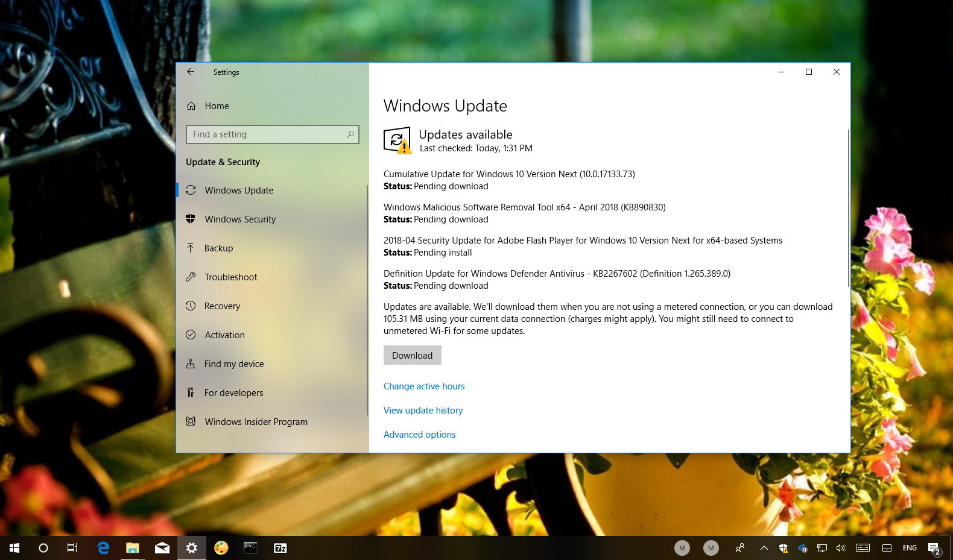Open the Mail app from taskbar
The image size is (953, 560).
pyautogui.click(x=162, y=548)
